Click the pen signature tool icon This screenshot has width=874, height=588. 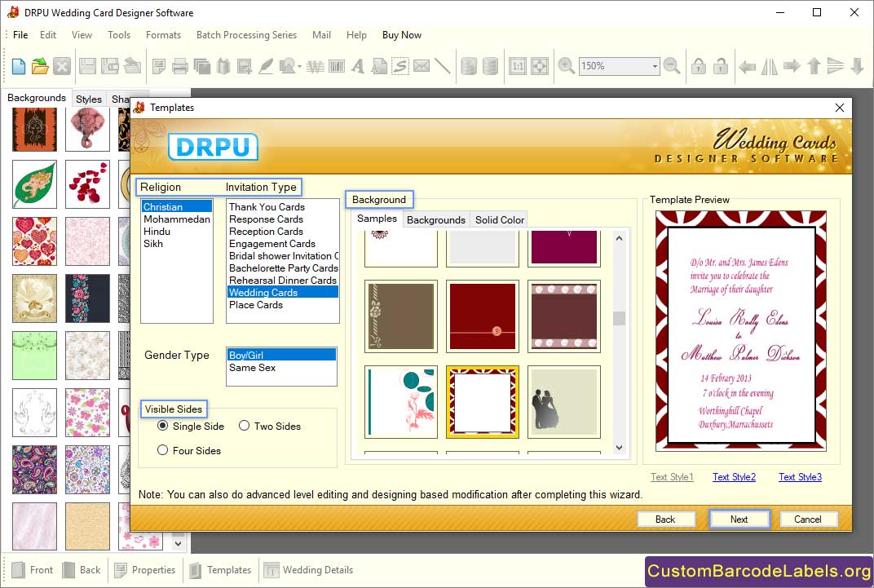(x=266, y=66)
